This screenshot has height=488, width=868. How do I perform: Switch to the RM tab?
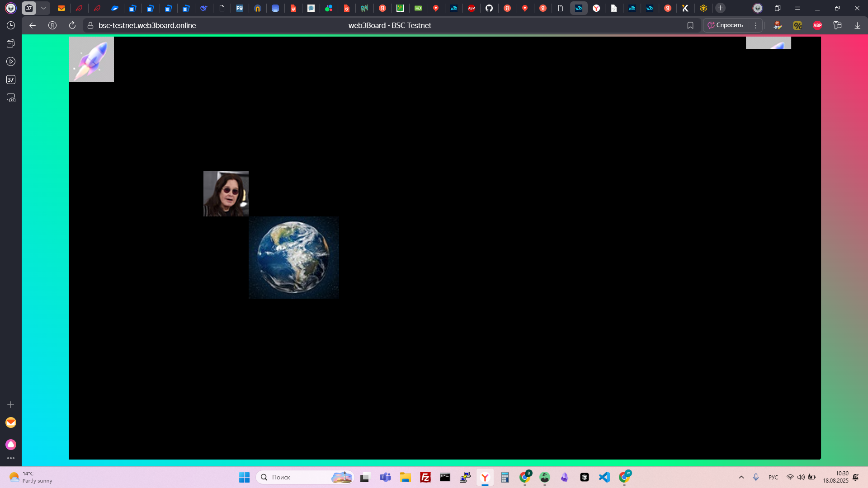click(x=364, y=8)
